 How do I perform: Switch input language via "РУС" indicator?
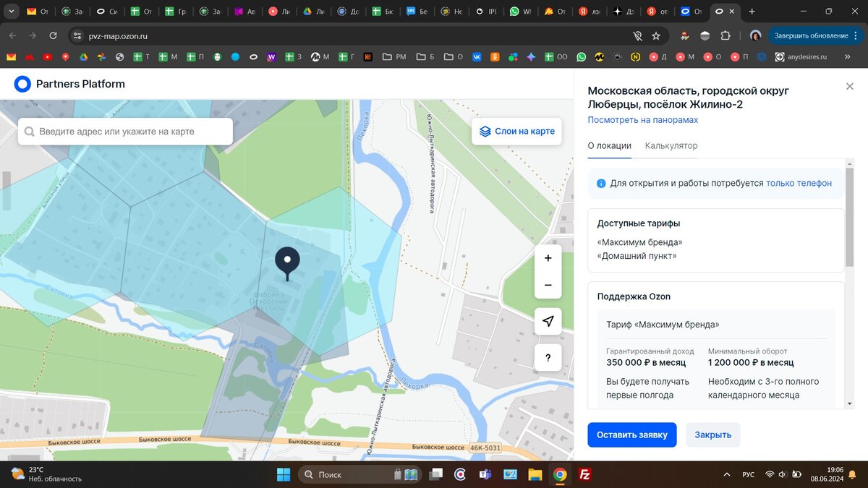point(748,474)
